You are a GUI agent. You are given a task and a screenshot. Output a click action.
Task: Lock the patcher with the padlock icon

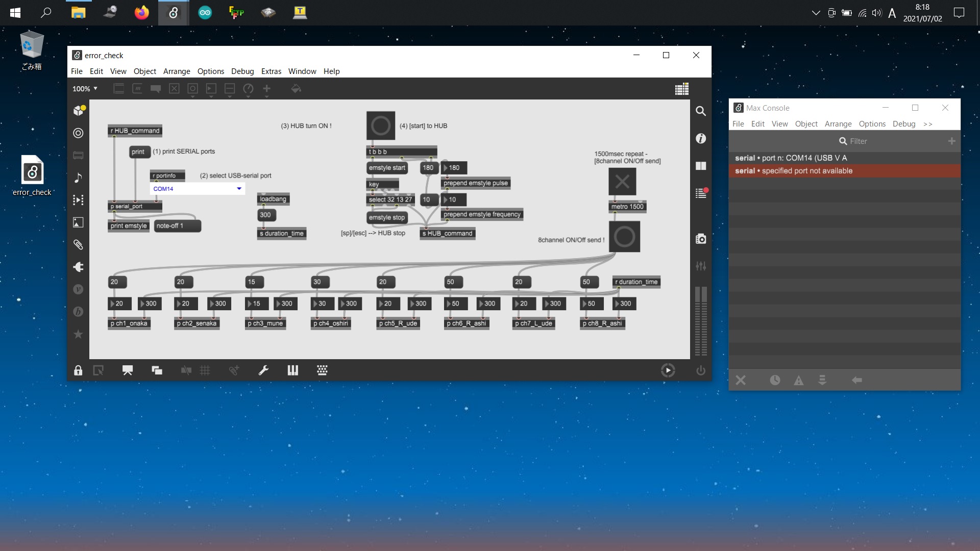(78, 370)
